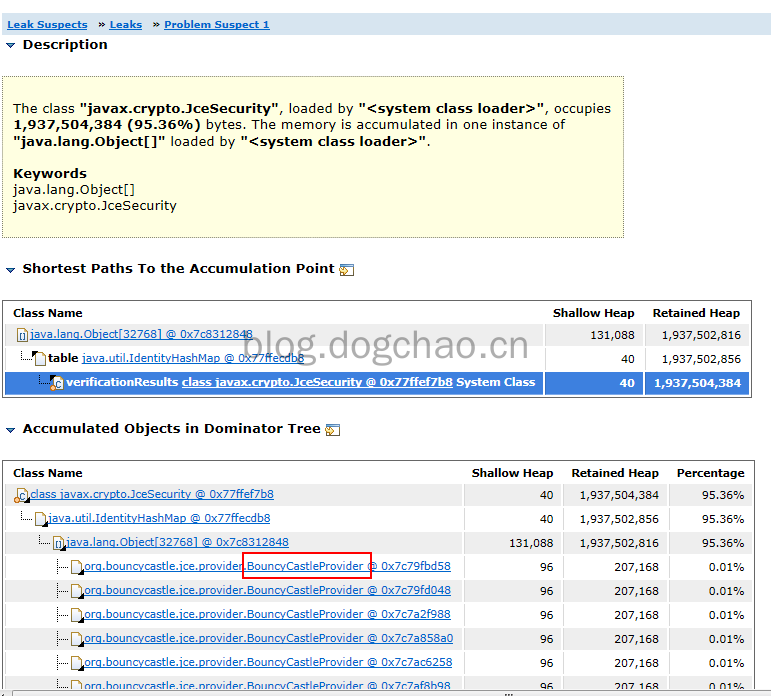Open class javax.crypto.JceSecurity System Class link in highlighted row
Viewport: 771px width, 696px height.
tap(317, 382)
